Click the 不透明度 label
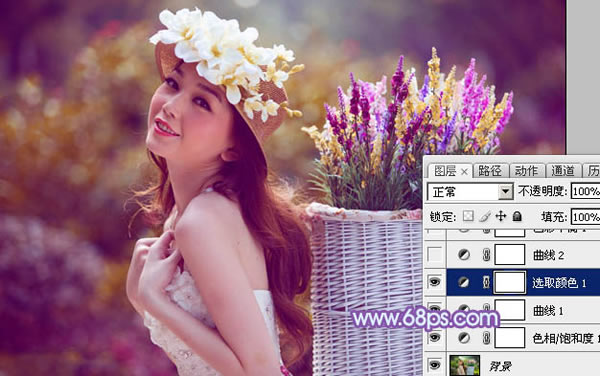The image size is (600, 376). click(x=542, y=190)
